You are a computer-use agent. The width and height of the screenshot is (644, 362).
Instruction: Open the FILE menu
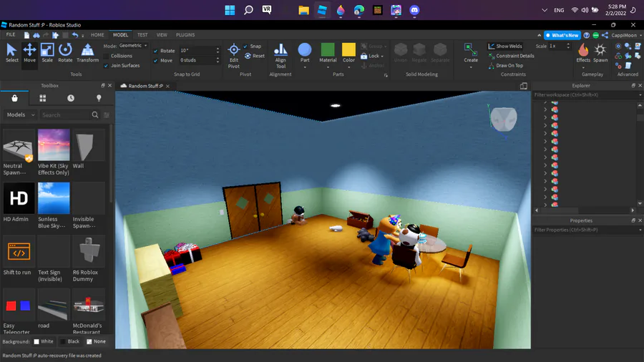click(x=11, y=35)
